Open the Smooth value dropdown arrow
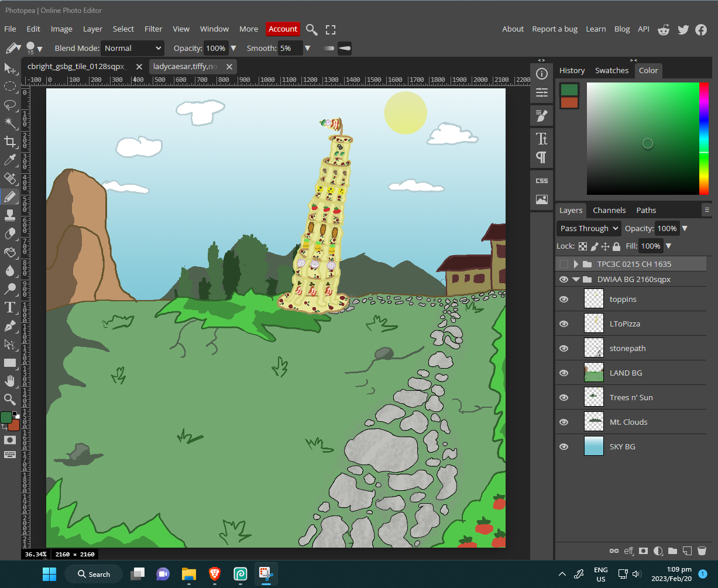 pos(307,48)
